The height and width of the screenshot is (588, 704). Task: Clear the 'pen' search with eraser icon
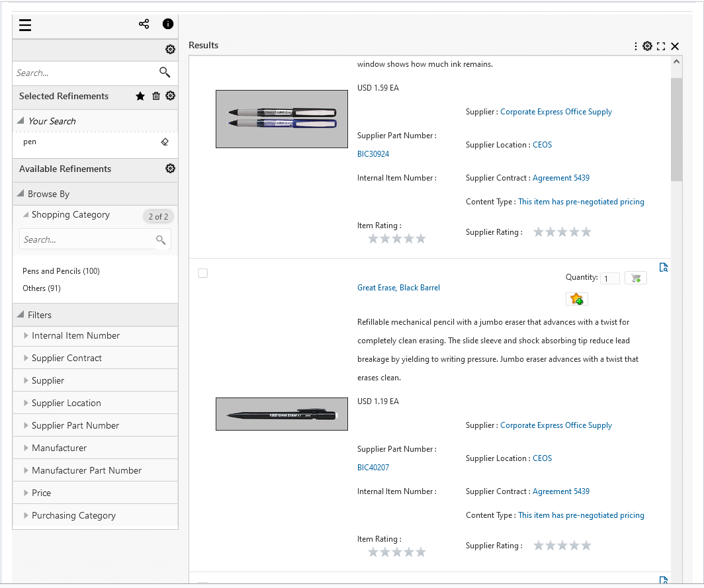165,142
